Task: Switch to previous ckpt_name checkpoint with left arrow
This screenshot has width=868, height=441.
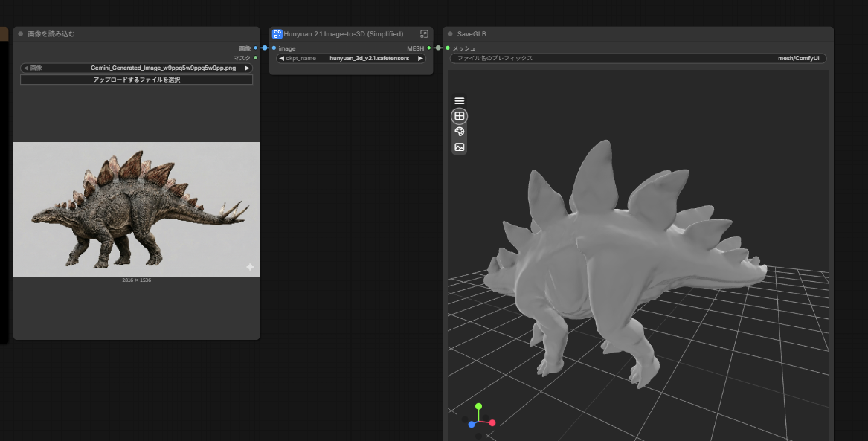Action: click(282, 58)
